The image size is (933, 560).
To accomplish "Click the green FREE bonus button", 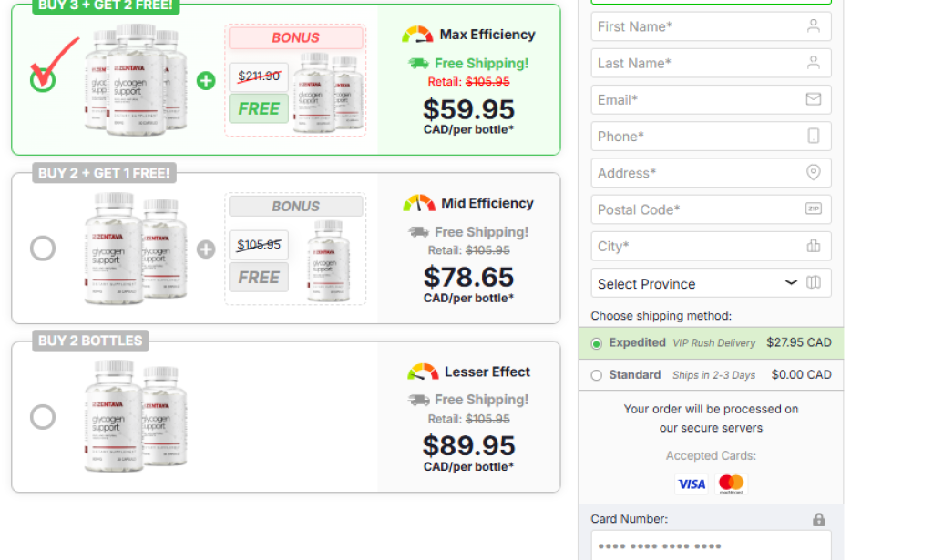I will click(259, 108).
